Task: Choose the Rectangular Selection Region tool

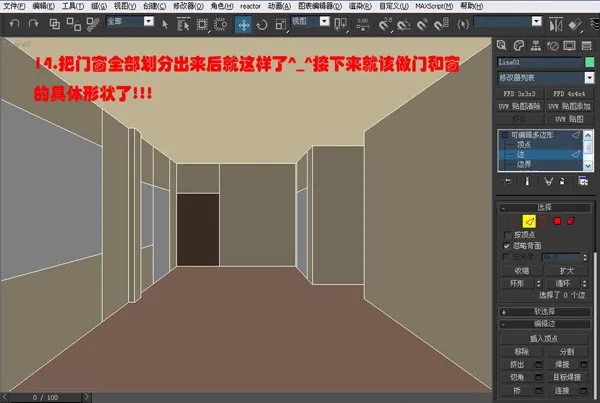Action: (x=202, y=25)
